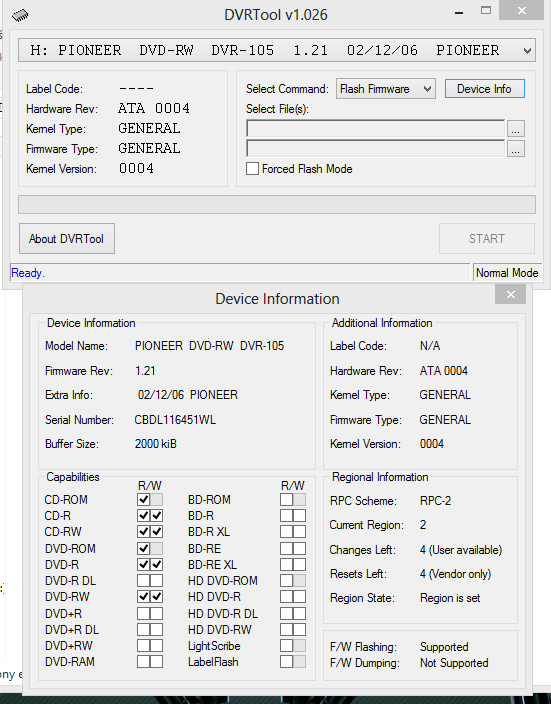Click the first file path input field
Viewport: 551px width, 704px height.
pyautogui.click(x=375, y=129)
